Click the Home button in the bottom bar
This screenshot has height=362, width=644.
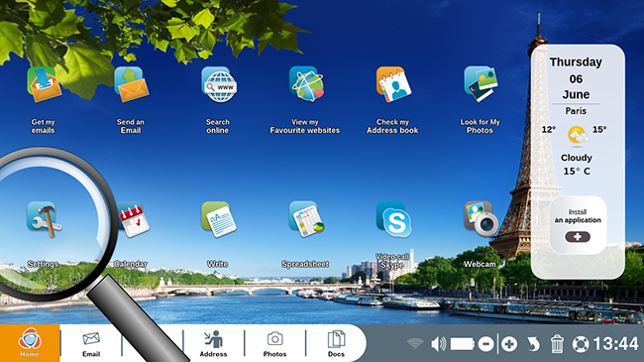point(30,343)
